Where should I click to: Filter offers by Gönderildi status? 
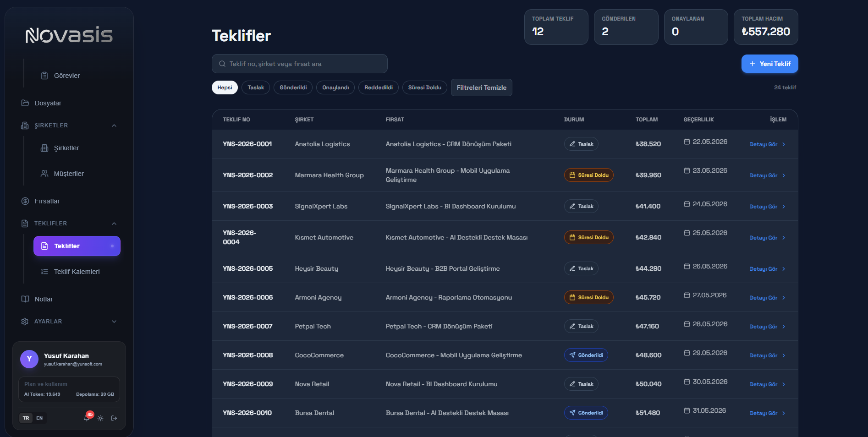pyautogui.click(x=293, y=87)
